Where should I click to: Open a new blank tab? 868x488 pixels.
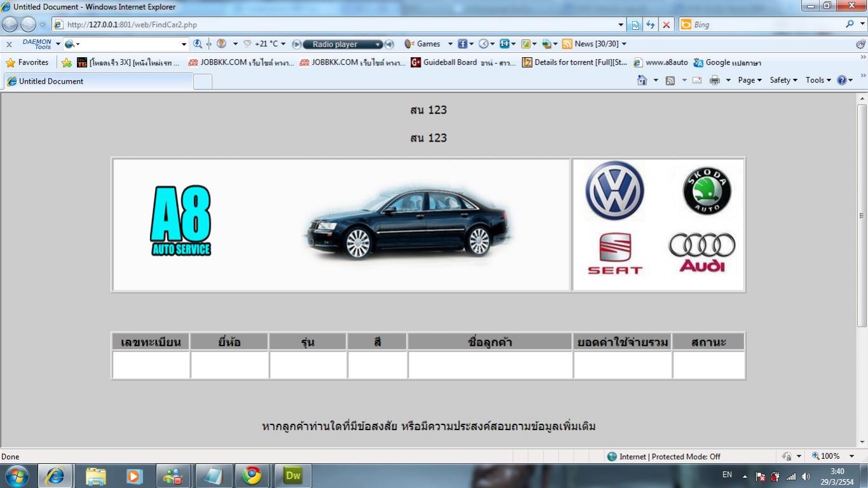[203, 81]
